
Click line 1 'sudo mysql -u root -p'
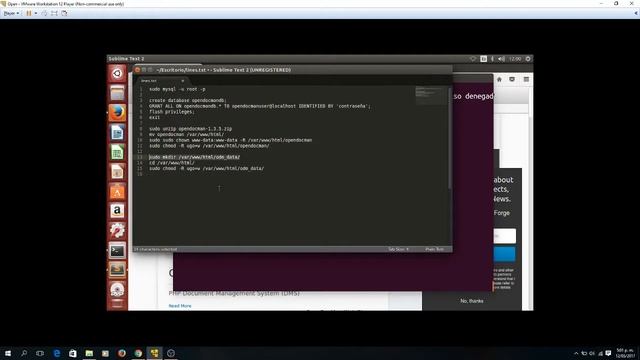pyautogui.click(x=177, y=89)
